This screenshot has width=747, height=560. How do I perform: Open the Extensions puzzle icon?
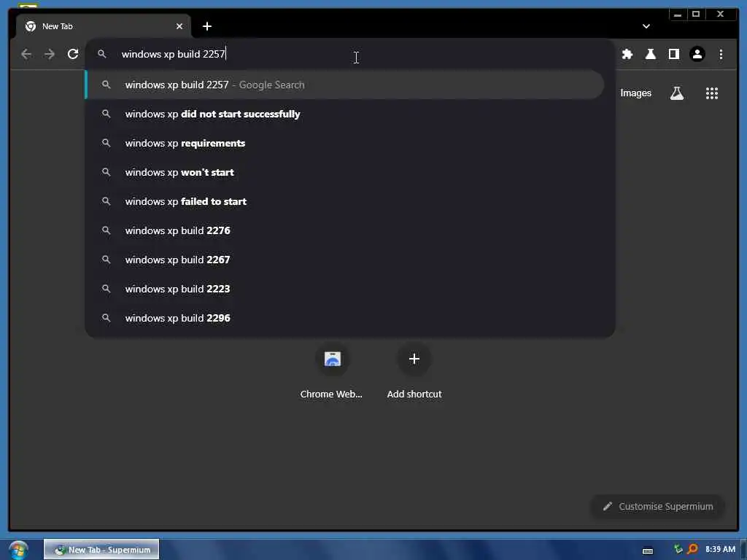point(627,54)
